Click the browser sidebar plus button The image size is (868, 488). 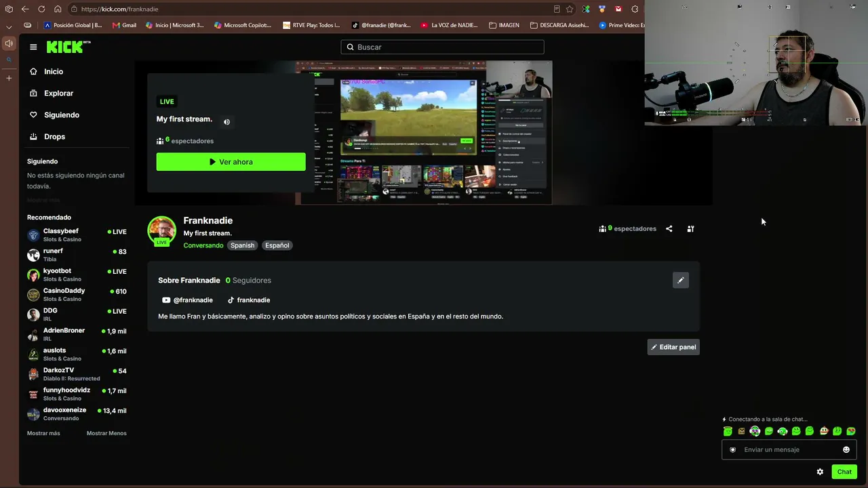click(x=9, y=78)
